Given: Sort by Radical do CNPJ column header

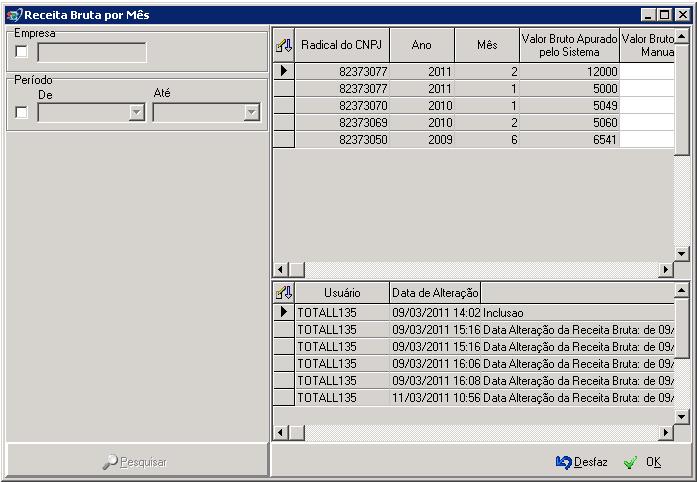Looking at the screenshot, I should (342, 45).
